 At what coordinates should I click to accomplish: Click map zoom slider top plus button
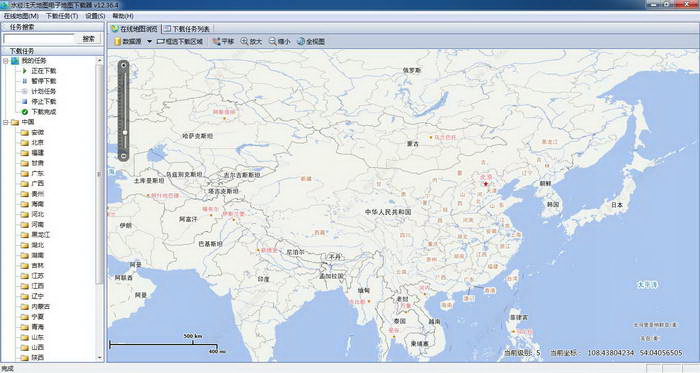(124, 66)
